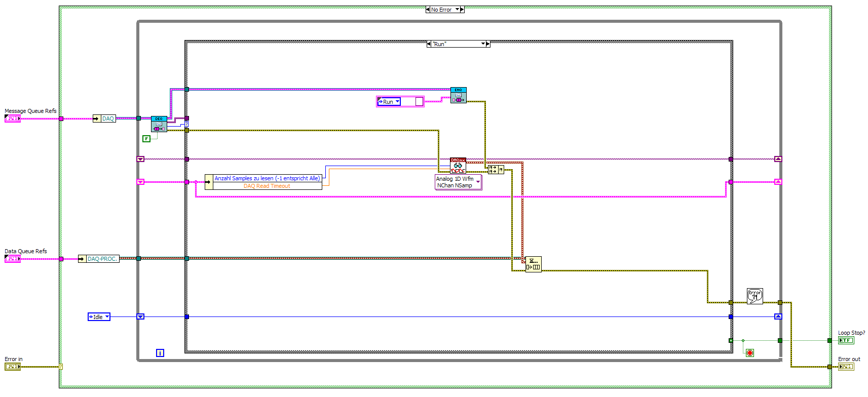Screen dimensions: 868x397
Task: Select the Message Queue Refs cluster terminal
Action: 13,118
